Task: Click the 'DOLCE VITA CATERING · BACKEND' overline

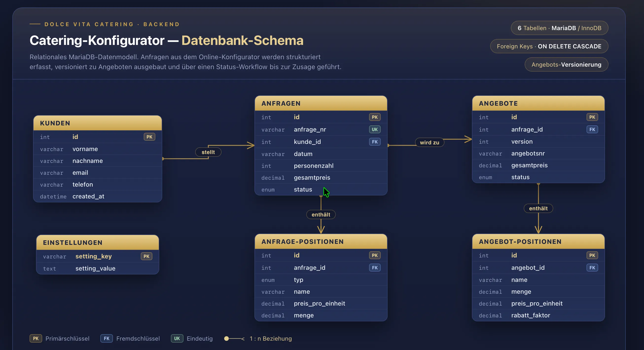Action: click(112, 24)
